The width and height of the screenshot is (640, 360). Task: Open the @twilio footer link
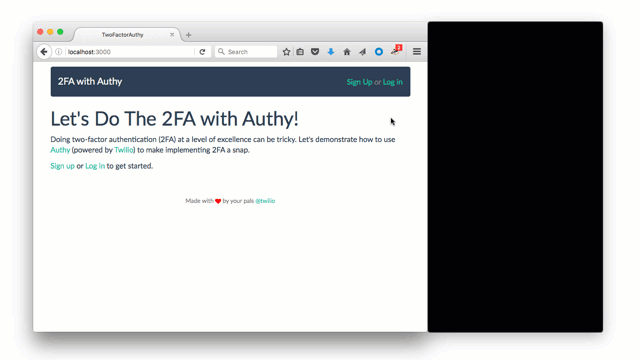pyautogui.click(x=265, y=201)
